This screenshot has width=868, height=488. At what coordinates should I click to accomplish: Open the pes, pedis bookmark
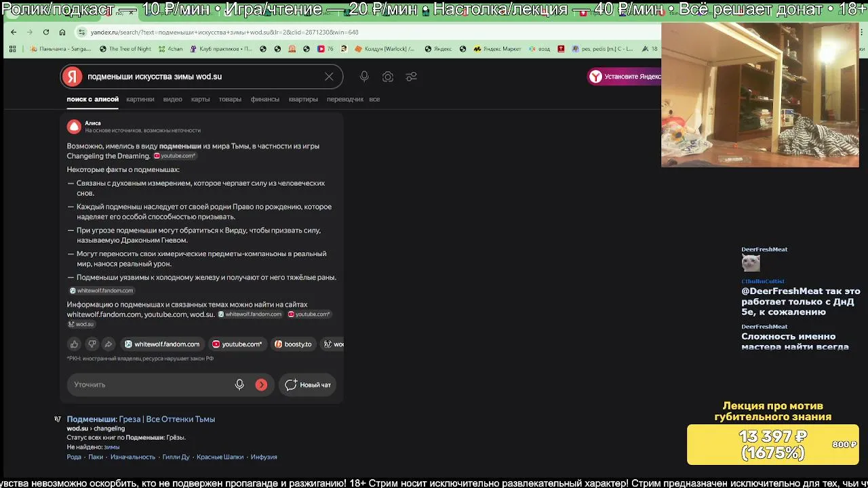pyautogui.click(x=603, y=49)
